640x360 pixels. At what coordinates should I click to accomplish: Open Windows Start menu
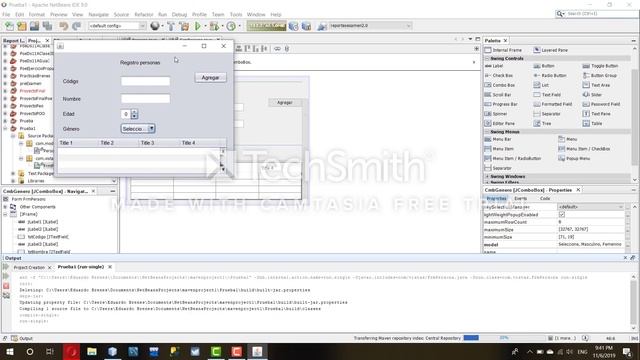point(10,351)
